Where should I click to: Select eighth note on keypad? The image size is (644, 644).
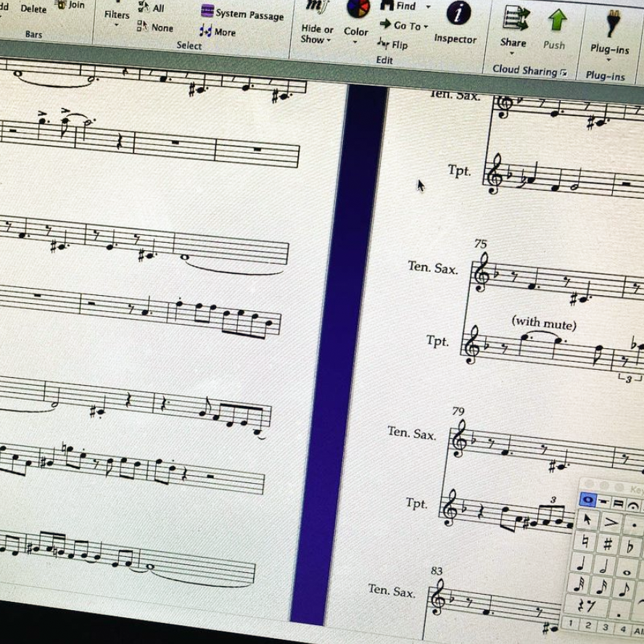coord(624,590)
